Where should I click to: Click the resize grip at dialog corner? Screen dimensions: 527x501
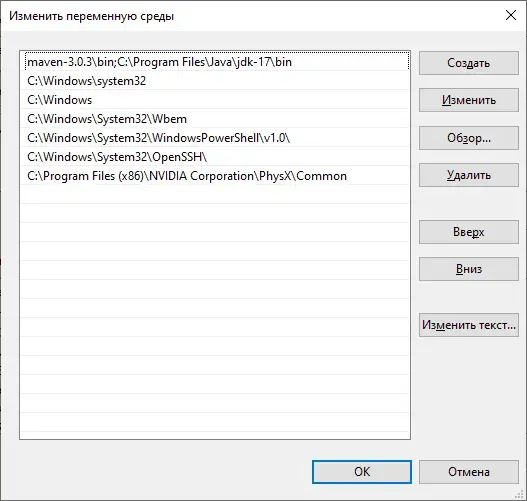[521, 495]
